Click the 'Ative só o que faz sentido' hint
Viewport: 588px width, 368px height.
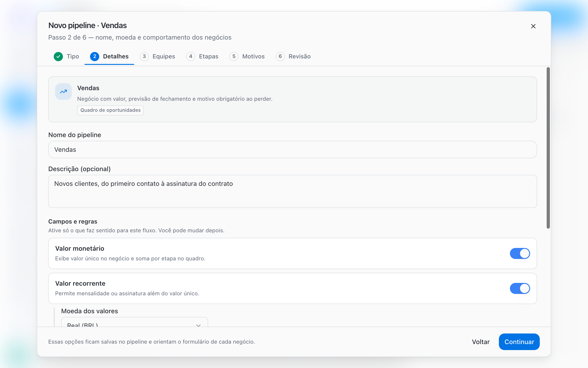pos(136,230)
